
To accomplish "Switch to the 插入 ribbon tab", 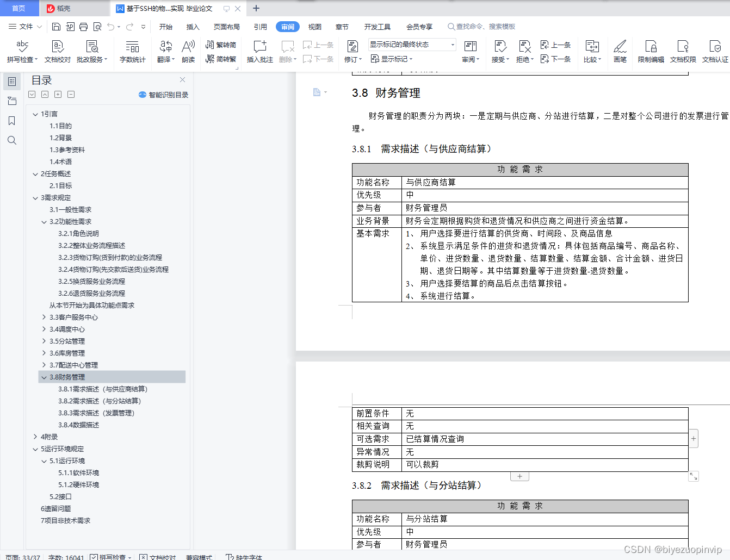I will 193,26.
